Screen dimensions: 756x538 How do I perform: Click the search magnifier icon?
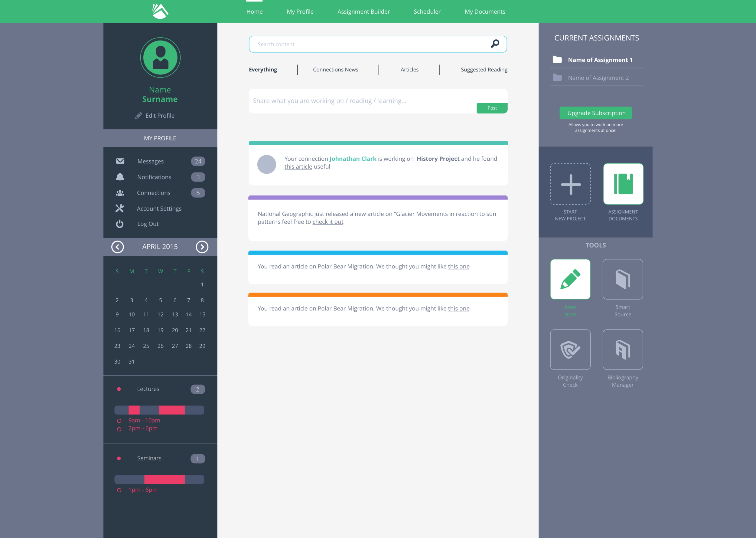(x=495, y=44)
